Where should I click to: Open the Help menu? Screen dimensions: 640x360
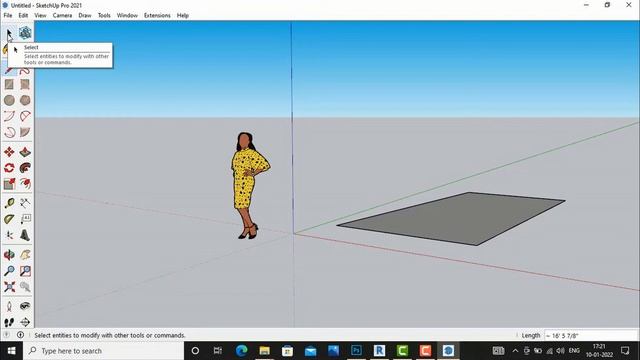[182, 16]
